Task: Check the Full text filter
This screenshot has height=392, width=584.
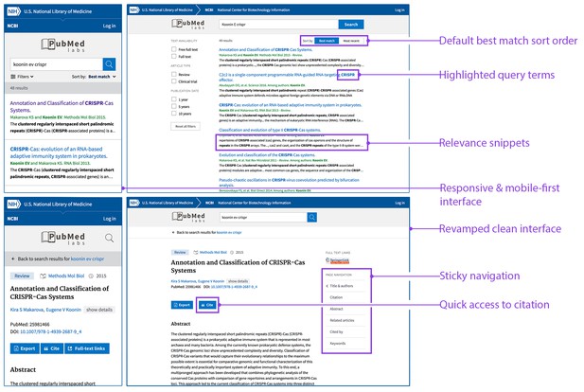Action: (x=174, y=56)
